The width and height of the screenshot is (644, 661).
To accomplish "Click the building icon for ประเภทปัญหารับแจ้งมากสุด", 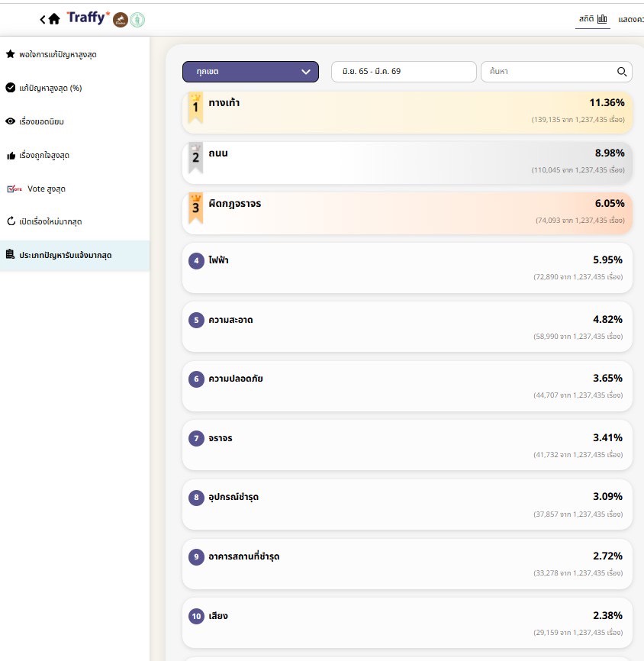I will [x=10, y=255].
